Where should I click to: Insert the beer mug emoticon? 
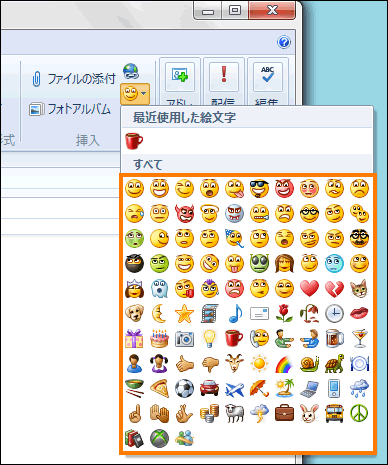pos(334,338)
